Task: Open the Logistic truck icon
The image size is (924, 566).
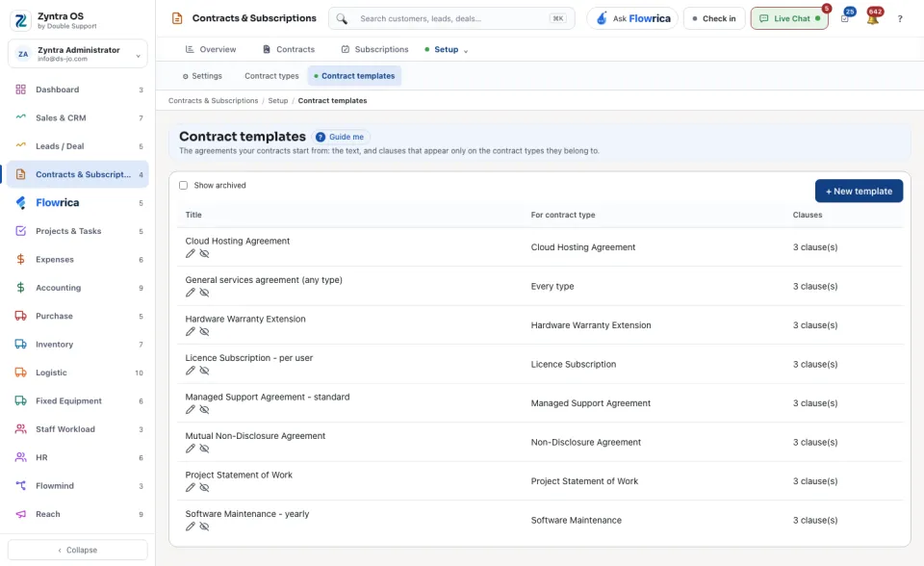Action: click(20, 373)
